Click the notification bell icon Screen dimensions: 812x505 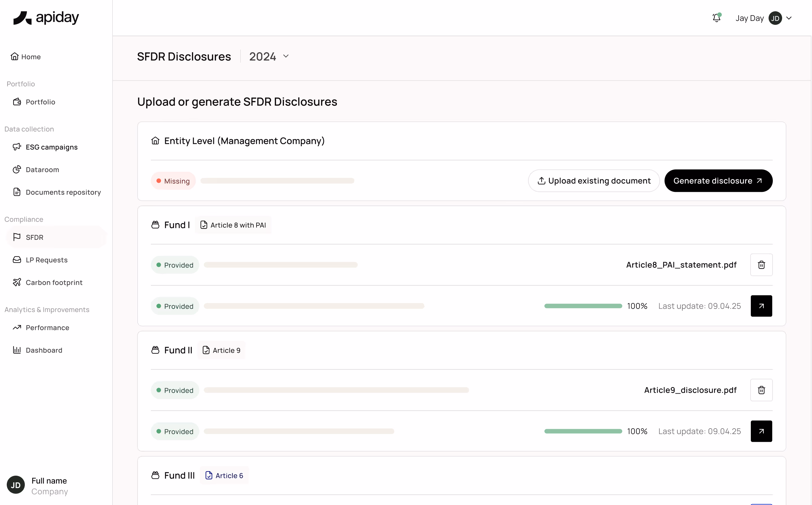point(716,18)
